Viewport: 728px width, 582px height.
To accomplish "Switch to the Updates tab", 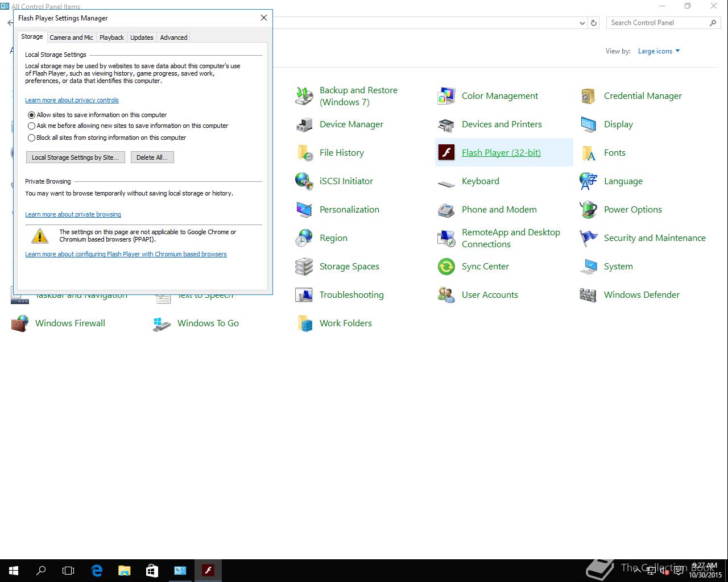I will coord(142,38).
